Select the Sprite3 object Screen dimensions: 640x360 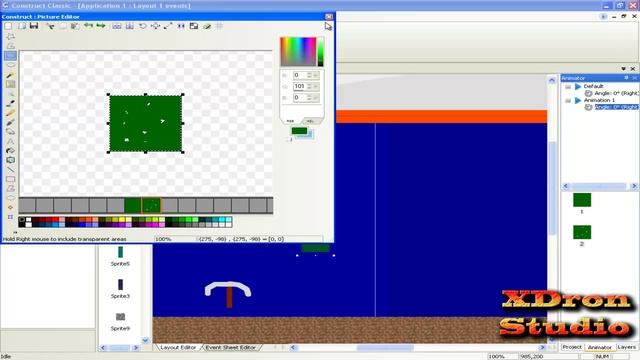pos(120,289)
